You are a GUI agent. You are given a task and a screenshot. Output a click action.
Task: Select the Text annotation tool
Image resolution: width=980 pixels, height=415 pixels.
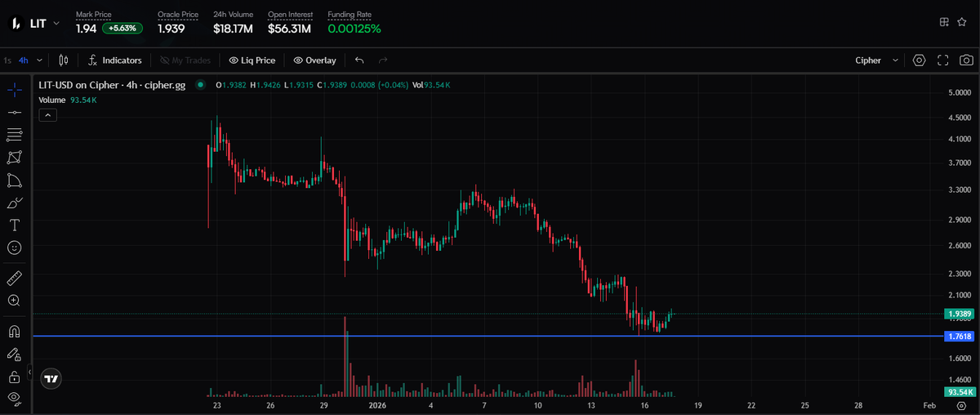pyautogui.click(x=14, y=225)
